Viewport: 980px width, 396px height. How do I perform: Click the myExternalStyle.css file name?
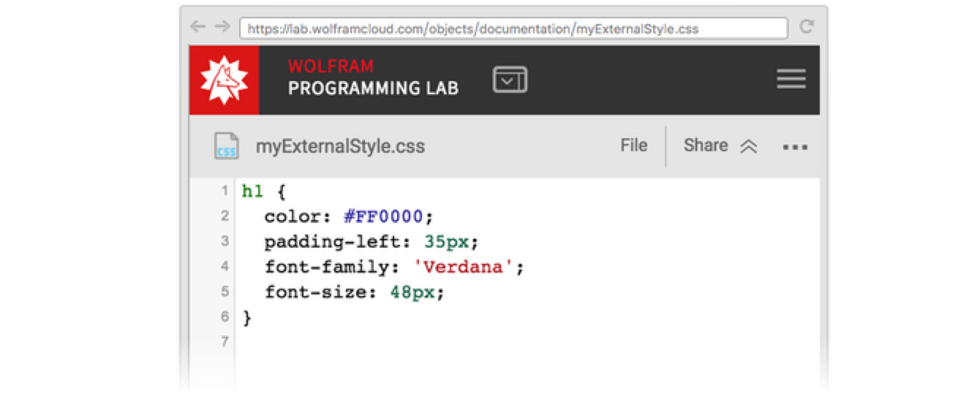[x=340, y=146]
